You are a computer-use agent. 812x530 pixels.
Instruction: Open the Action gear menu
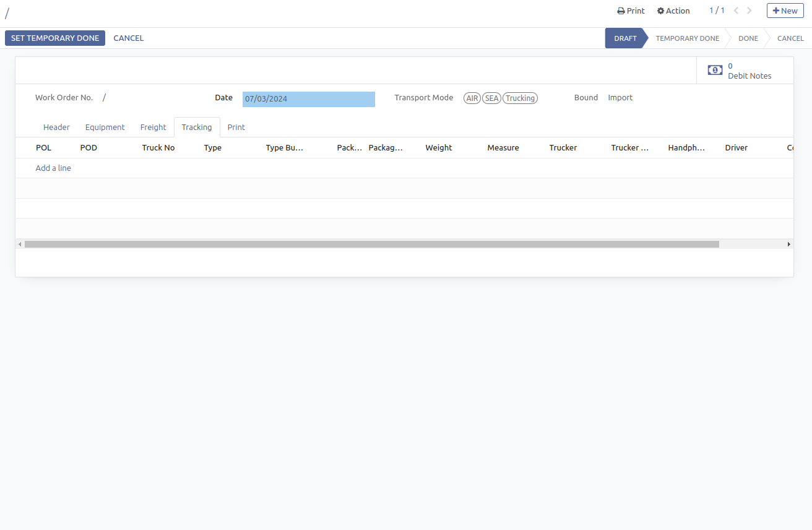(x=673, y=11)
